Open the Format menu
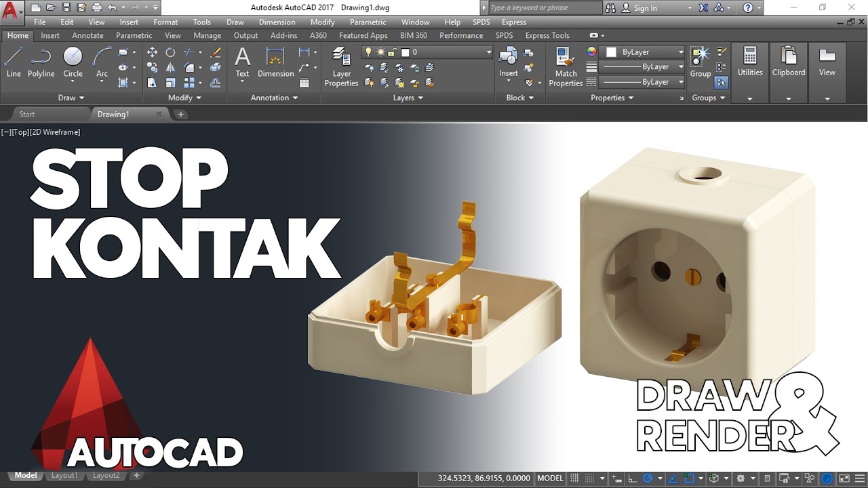The width and height of the screenshot is (868, 488). (x=165, y=22)
